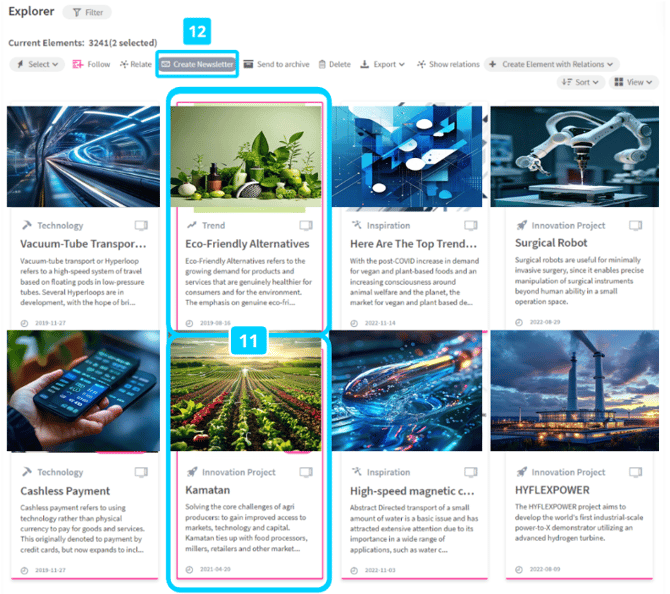Image resolution: width=670 pixels, height=594 pixels.
Task: Toggle selection box on Vacuum-Tube Transport card
Action: click(x=141, y=225)
